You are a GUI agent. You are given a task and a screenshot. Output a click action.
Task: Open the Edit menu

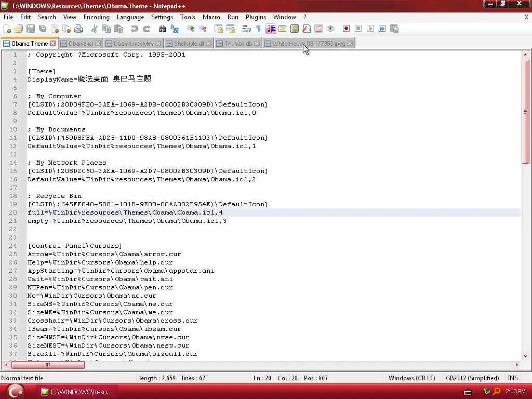pyautogui.click(x=25, y=17)
